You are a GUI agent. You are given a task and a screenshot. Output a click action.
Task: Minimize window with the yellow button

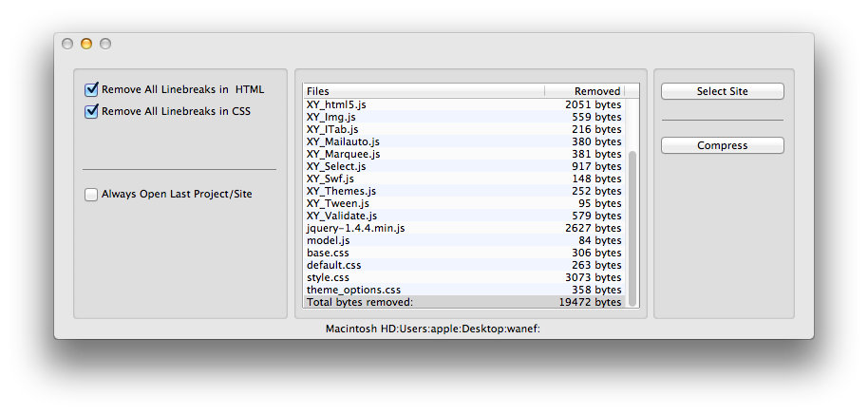tap(86, 44)
